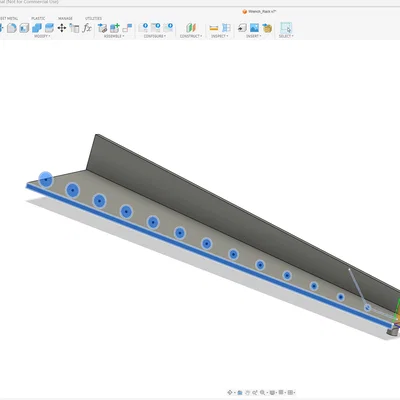Click the first Configure tool icon
The width and height of the screenshot is (400, 400).
point(143,27)
